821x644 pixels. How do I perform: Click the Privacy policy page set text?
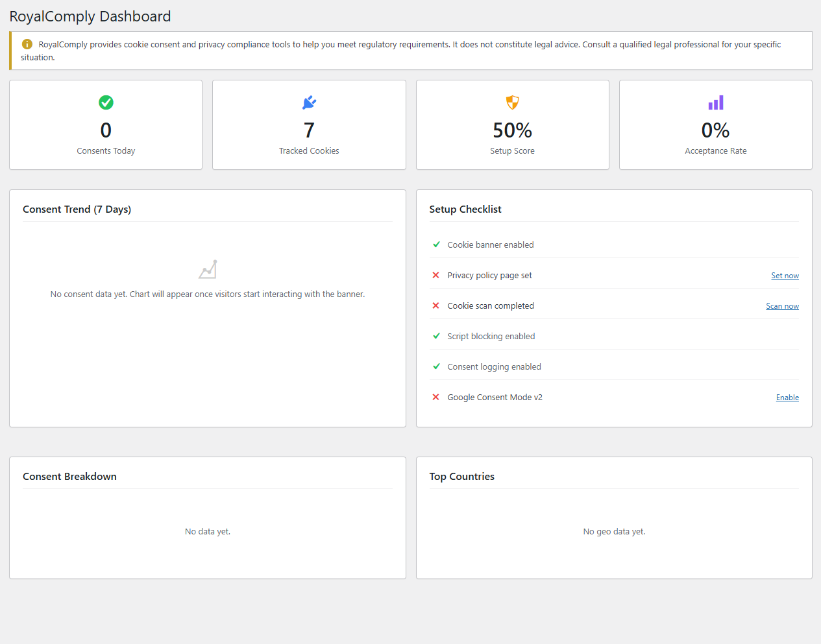(489, 276)
